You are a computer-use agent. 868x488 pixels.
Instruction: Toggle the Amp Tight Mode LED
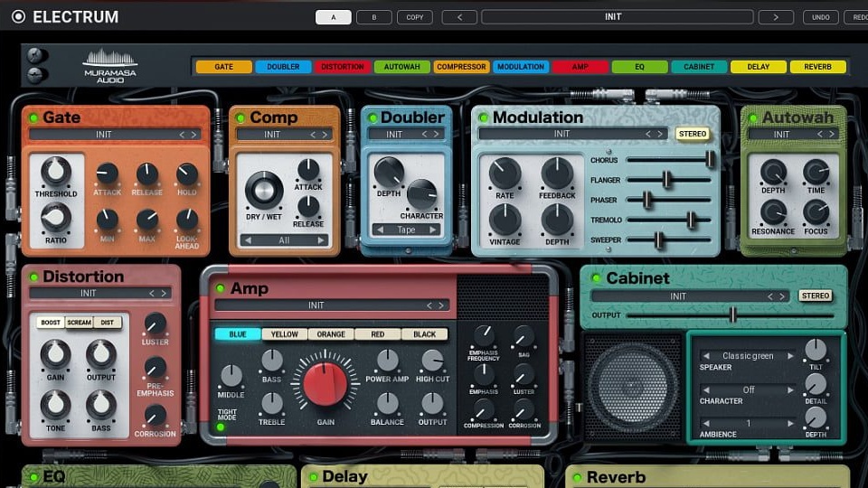click(x=221, y=427)
